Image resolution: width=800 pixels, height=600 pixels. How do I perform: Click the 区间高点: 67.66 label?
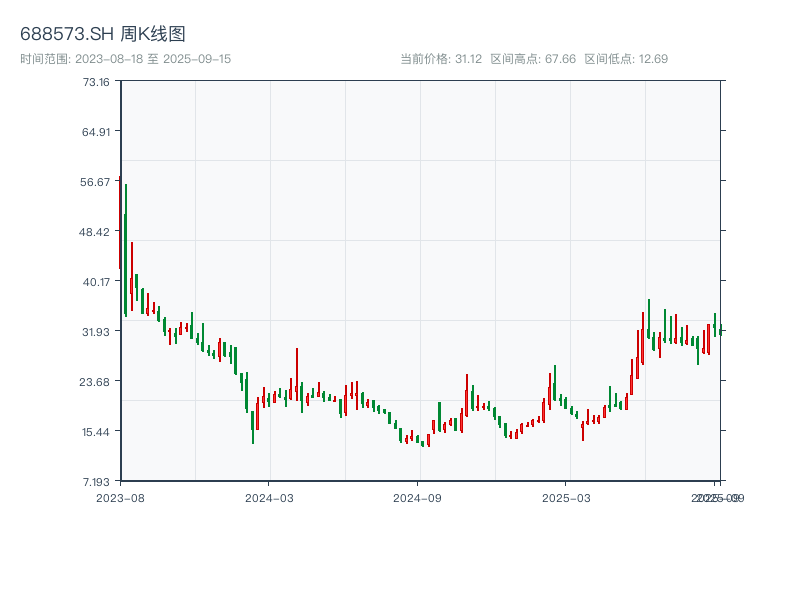[x=533, y=59]
